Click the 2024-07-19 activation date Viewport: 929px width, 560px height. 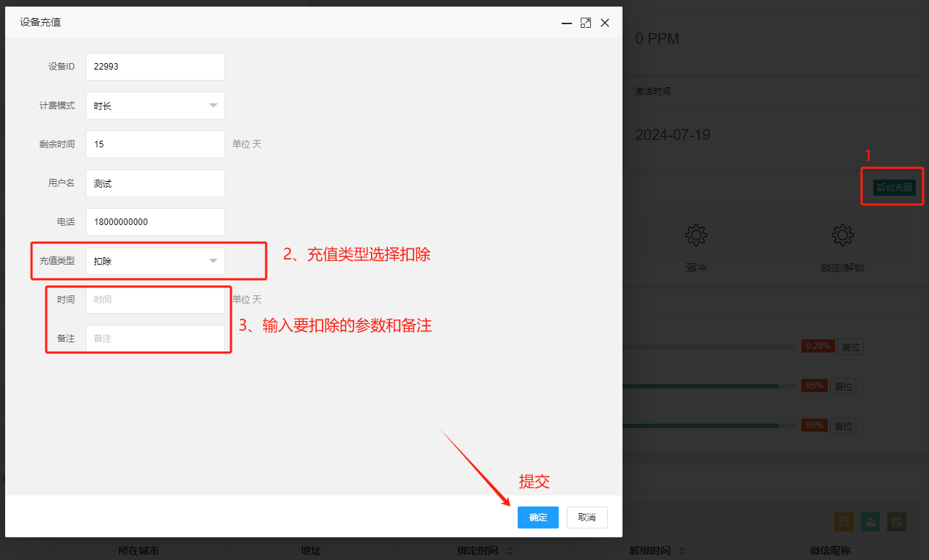672,135
